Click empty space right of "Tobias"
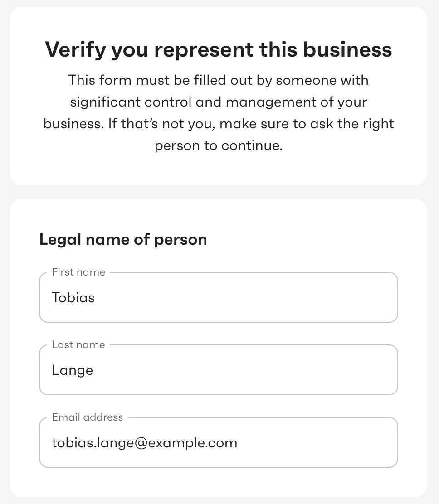This screenshot has height=504, width=439. click(244, 297)
